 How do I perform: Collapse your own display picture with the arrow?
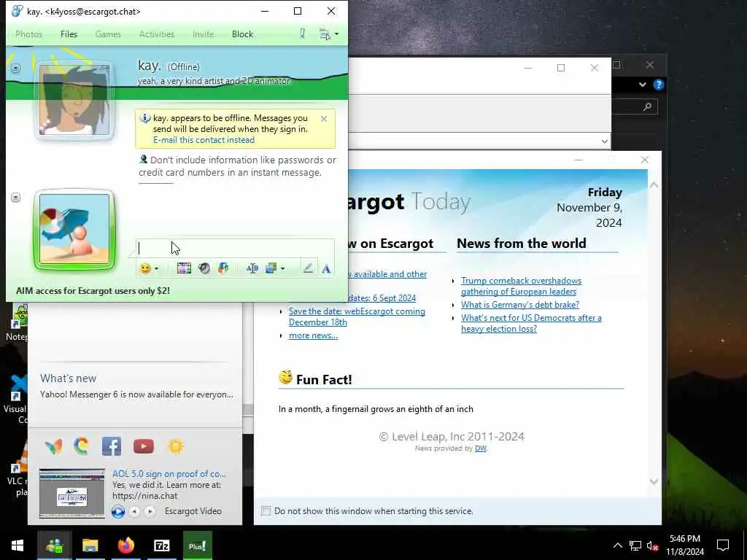(16, 197)
